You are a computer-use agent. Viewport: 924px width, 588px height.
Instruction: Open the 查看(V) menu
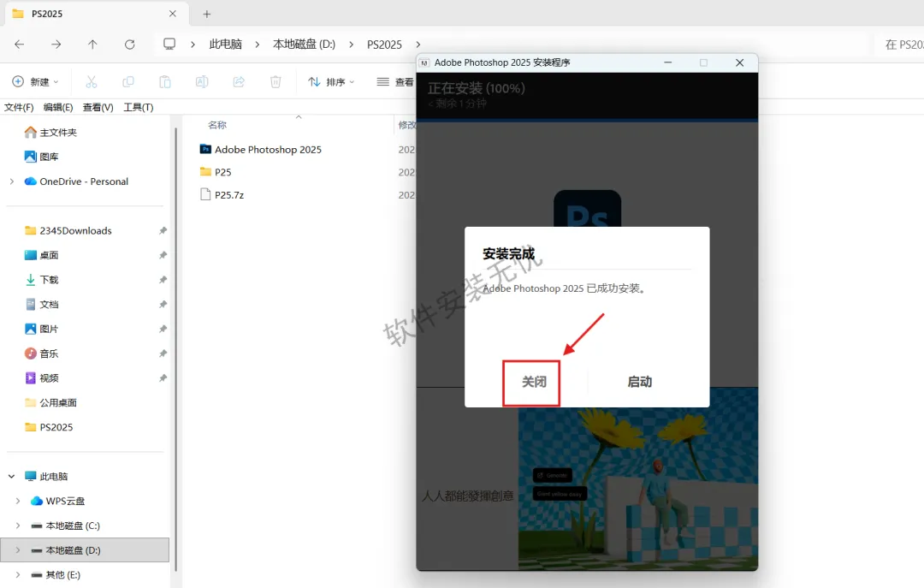coord(98,107)
